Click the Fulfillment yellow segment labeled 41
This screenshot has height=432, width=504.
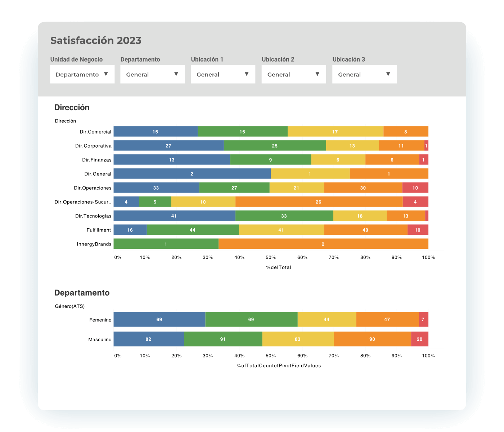coord(282,230)
